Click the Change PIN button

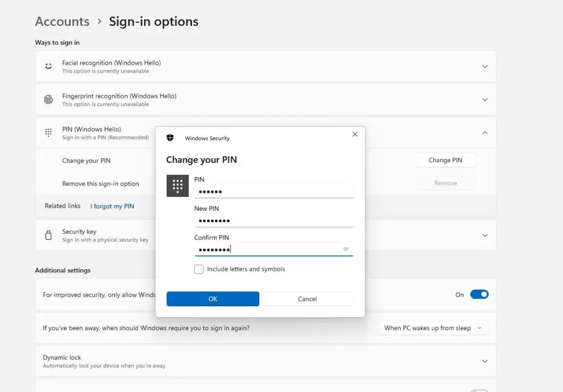tap(445, 160)
